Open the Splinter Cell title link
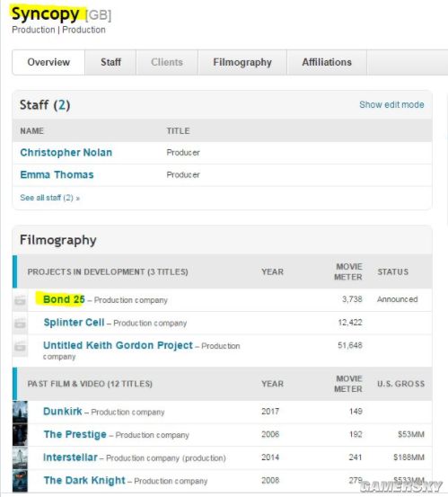 pos(75,323)
